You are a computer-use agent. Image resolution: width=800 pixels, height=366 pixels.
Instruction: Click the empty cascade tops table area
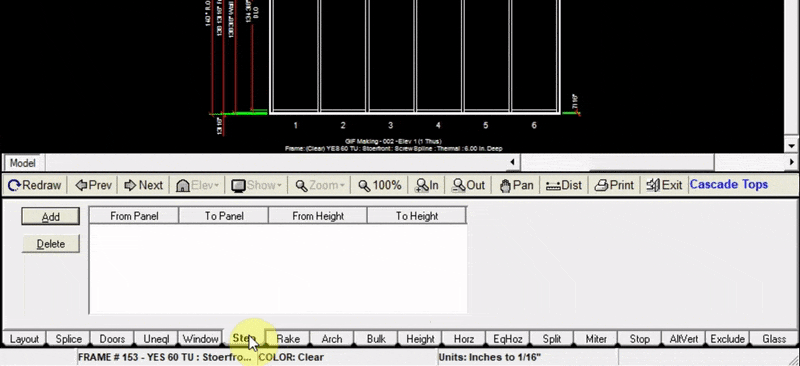[278, 269]
